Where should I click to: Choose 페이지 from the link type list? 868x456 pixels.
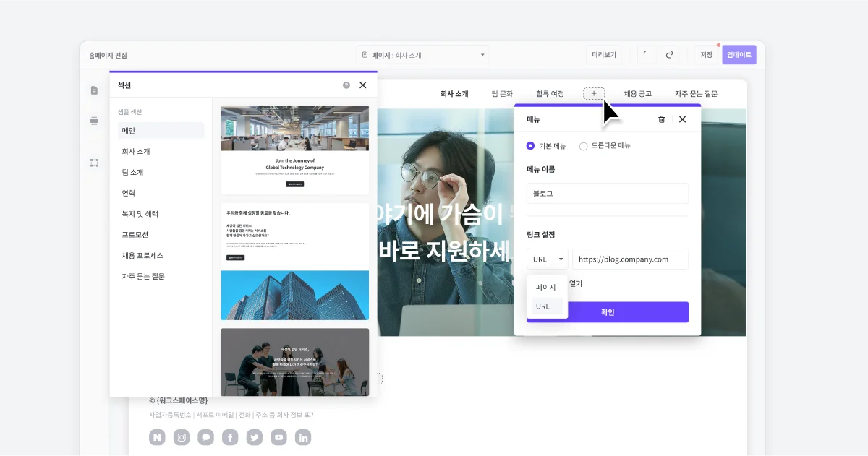tap(547, 287)
